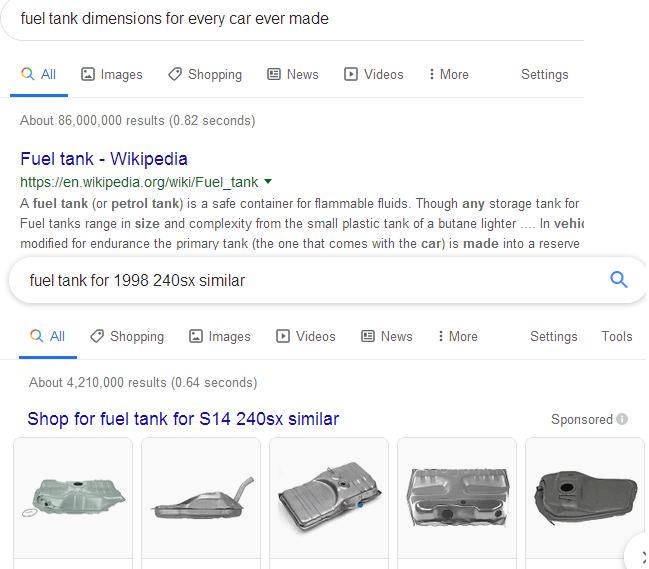Select the All tab in upper search results
Screen dimensions: 649x569
click(38, 74)
